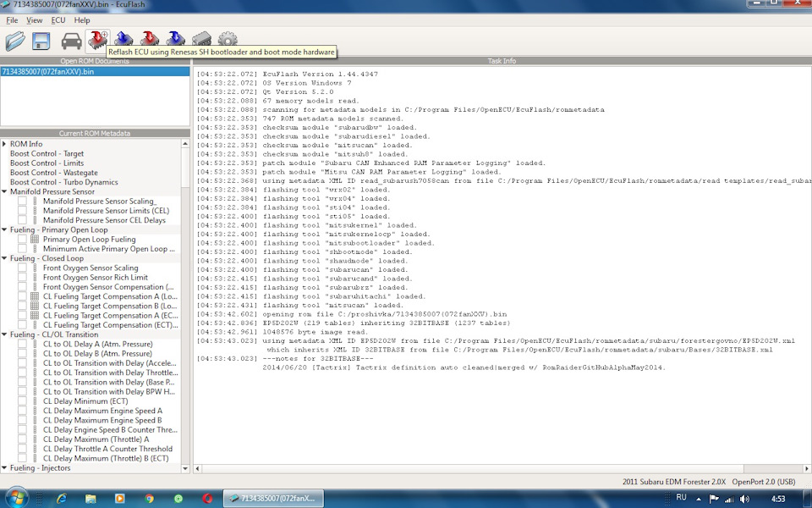Collapse Fueling - Injectors group
Screen dimensions: 812x508
[x=4, y=467]
